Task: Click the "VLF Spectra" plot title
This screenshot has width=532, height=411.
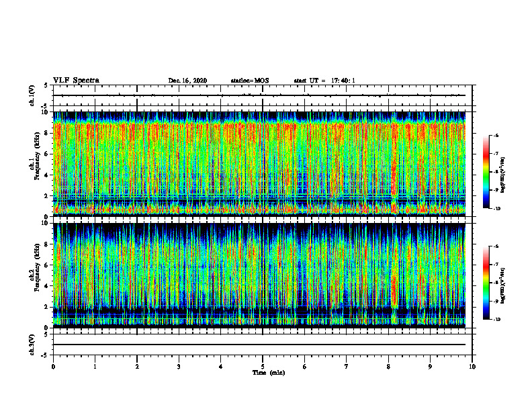Action: click(76, 81)
